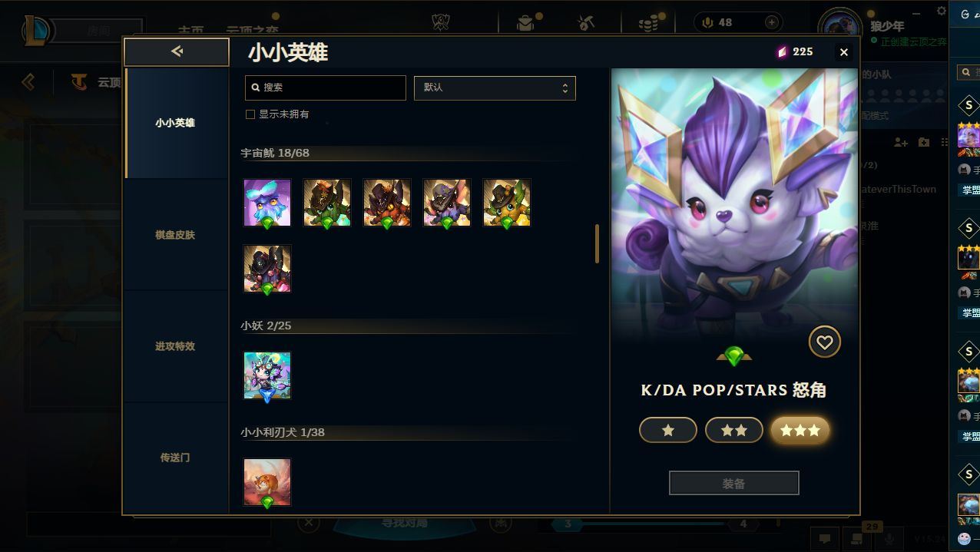Click the 装备 equip button
The image size is (980, 552).
(x=734, y=484)
